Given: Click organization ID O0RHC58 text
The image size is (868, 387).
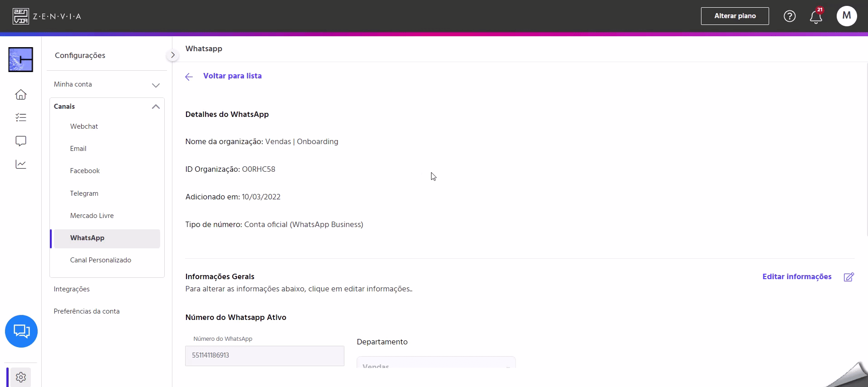Looking at the screenshot, I should pyautogui.click(x=259, y=169).
